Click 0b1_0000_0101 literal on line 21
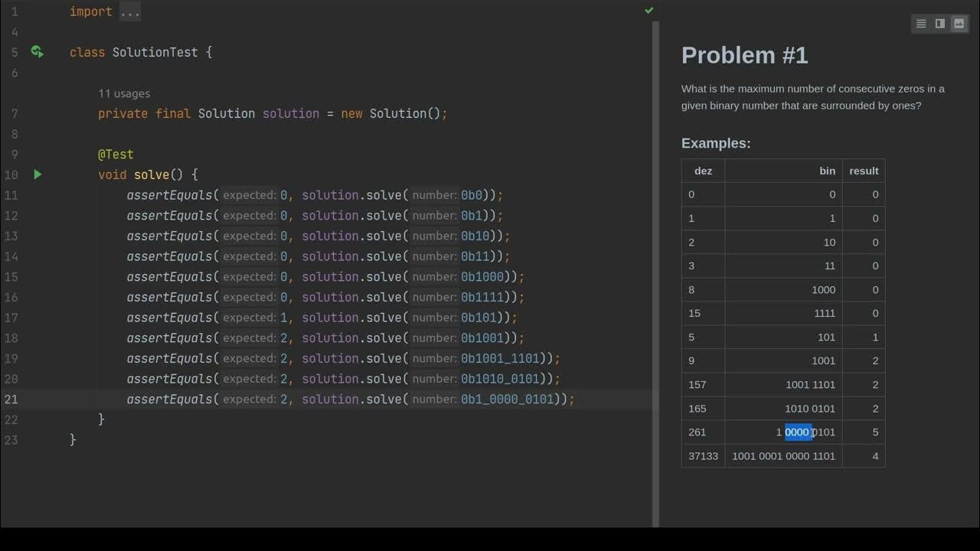The image size is (980, 551). coord(507,399)
